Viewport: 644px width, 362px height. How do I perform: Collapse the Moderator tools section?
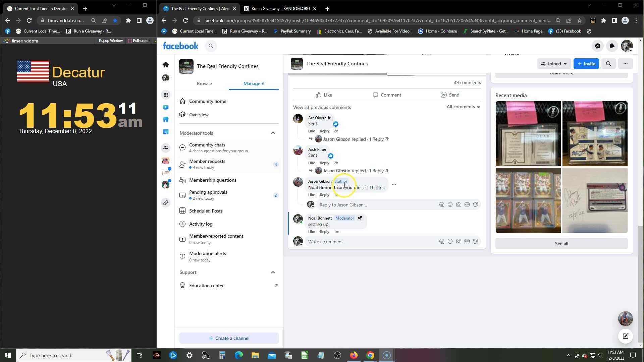coord(273,133)
